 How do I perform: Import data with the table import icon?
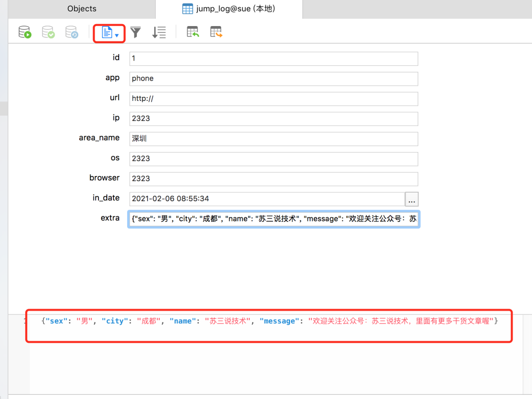coord(192,31)
